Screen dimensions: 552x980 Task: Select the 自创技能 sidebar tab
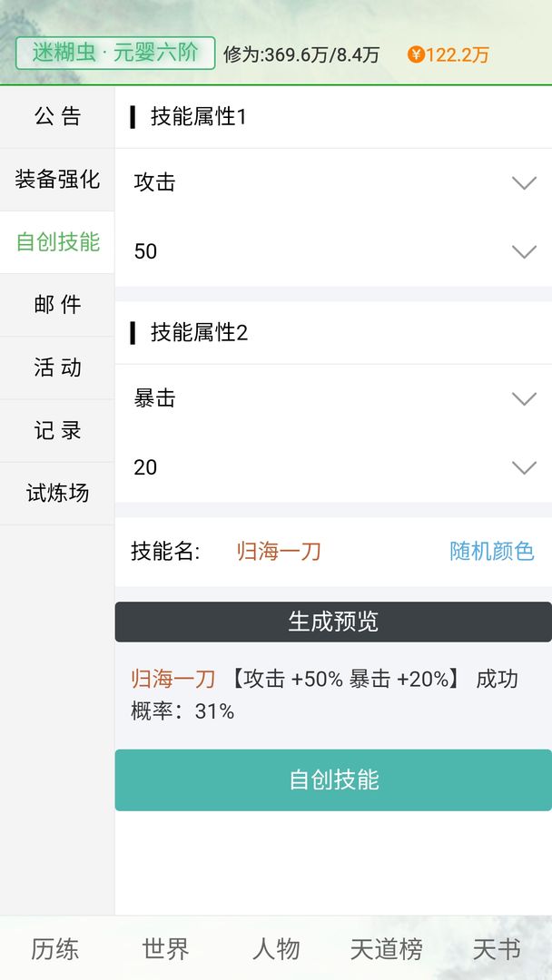56,242
